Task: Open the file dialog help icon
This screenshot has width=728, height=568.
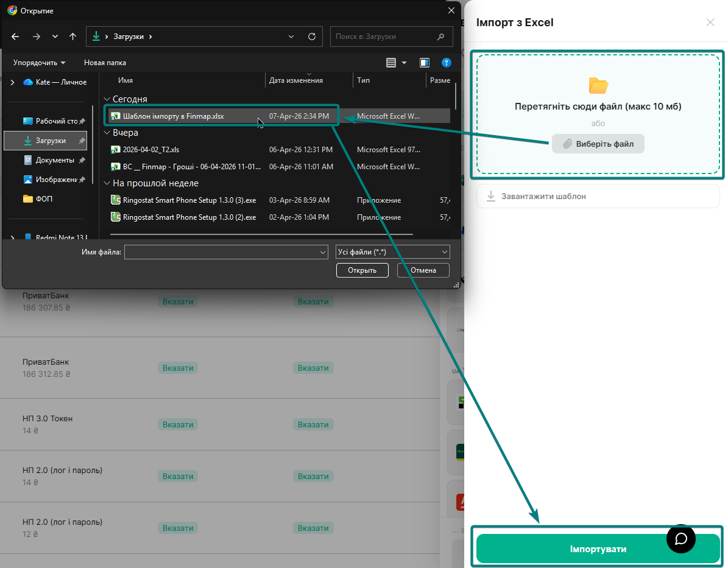Action: 446,63
